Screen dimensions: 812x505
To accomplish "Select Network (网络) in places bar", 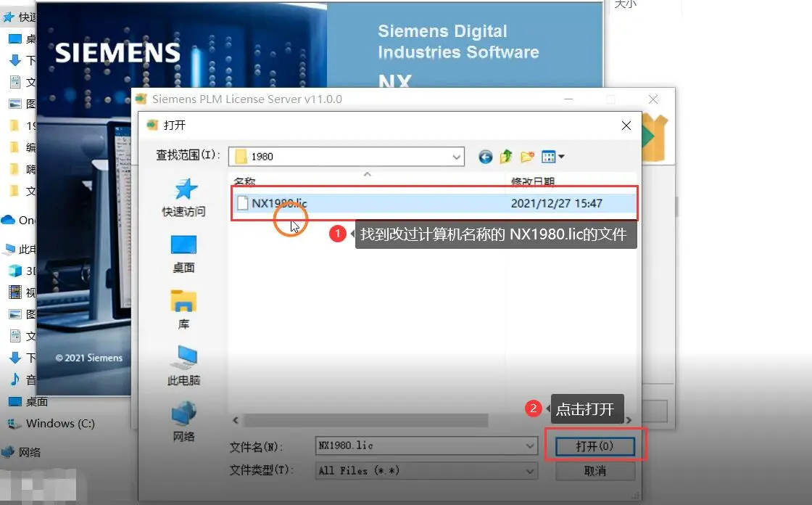I will click(x=184, y=422).
